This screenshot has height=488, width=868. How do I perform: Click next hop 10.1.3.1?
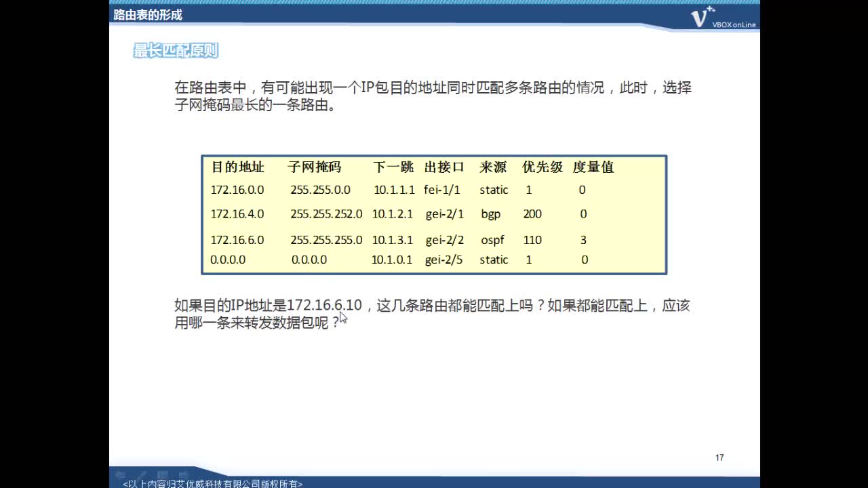pos(392,240)
